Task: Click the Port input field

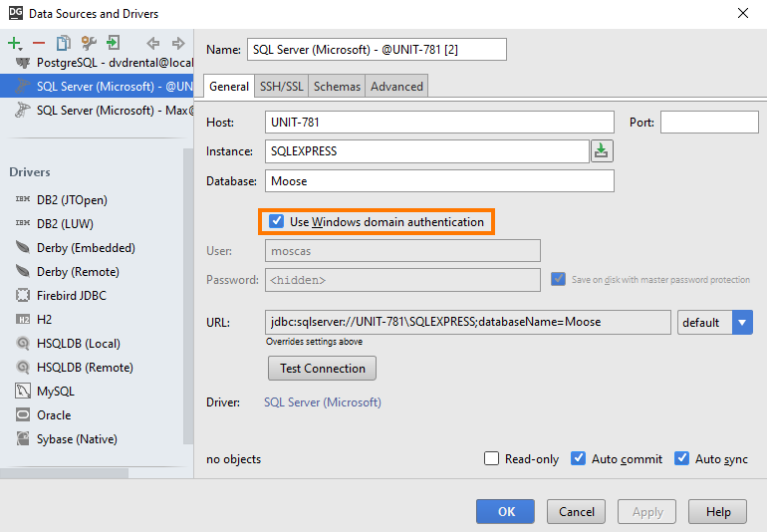Action: coord(709,122)
